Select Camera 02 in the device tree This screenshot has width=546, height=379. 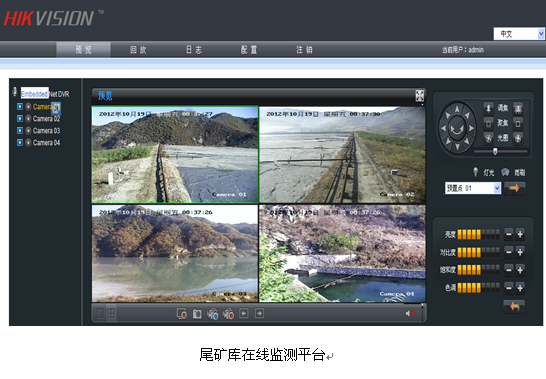(x=47, y=119)
